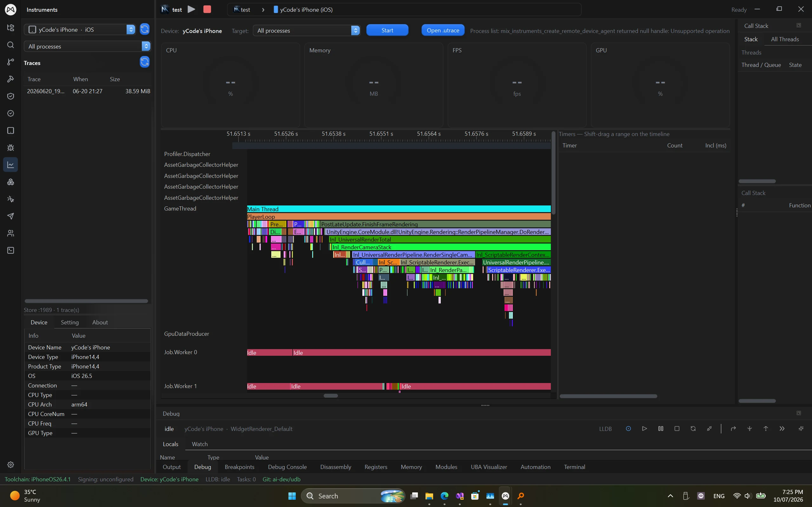Open the search panel from the sidebar
This screenshot has height=507, width=812.
(10, 45)
